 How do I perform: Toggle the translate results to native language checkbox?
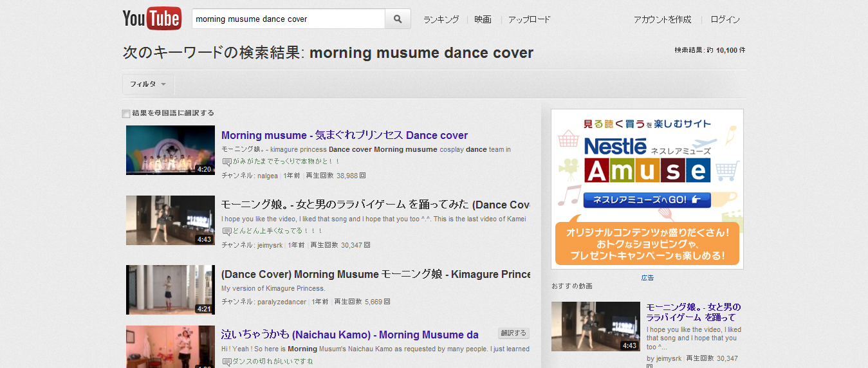[126, 114]
